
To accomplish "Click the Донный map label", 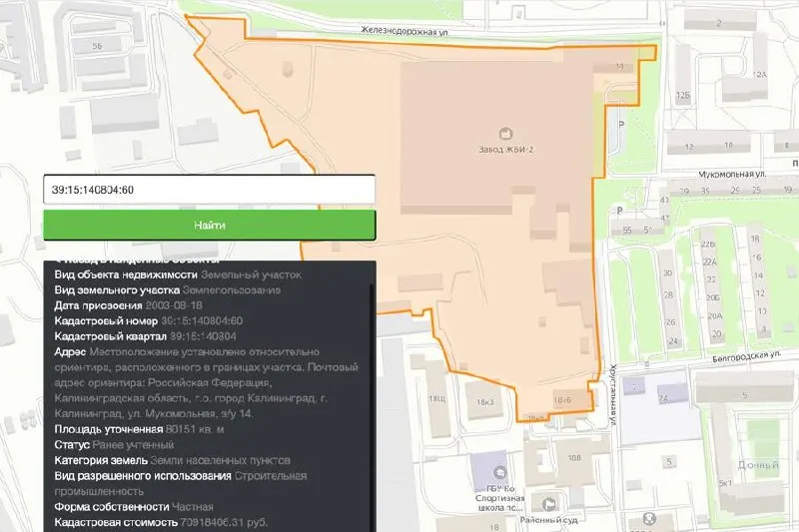I will pyautogui.click(x=758, y=465).
